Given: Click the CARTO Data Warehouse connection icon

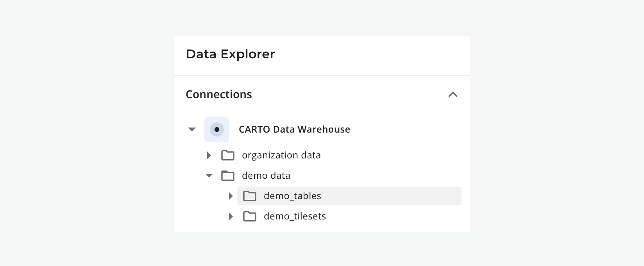Looking at the screenshot, I should click(217, 129).
